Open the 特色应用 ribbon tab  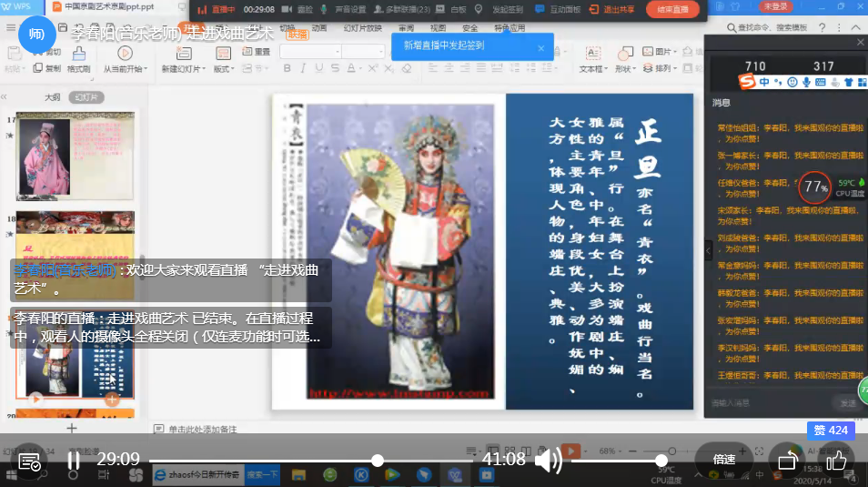(x=510, y=27)
